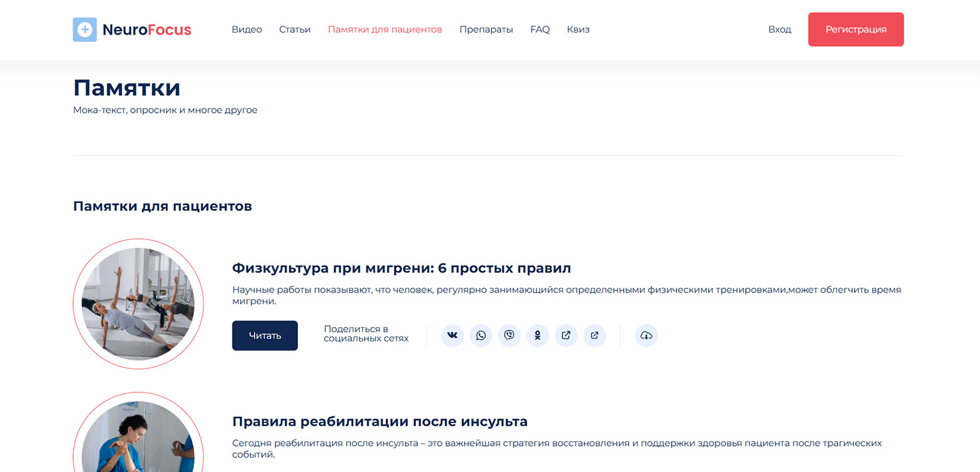Viewport: 980px width, 472px height.
Task: Click external link icon next to Odnoklassniki
Action: [566, 336]
